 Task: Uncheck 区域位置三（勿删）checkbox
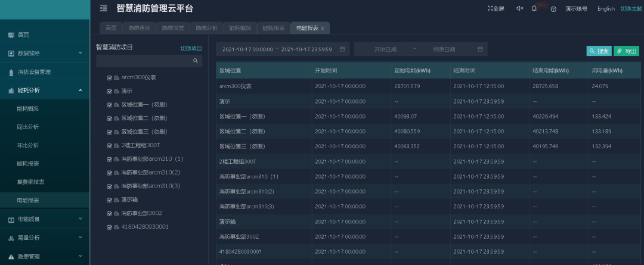coord(109,132)
